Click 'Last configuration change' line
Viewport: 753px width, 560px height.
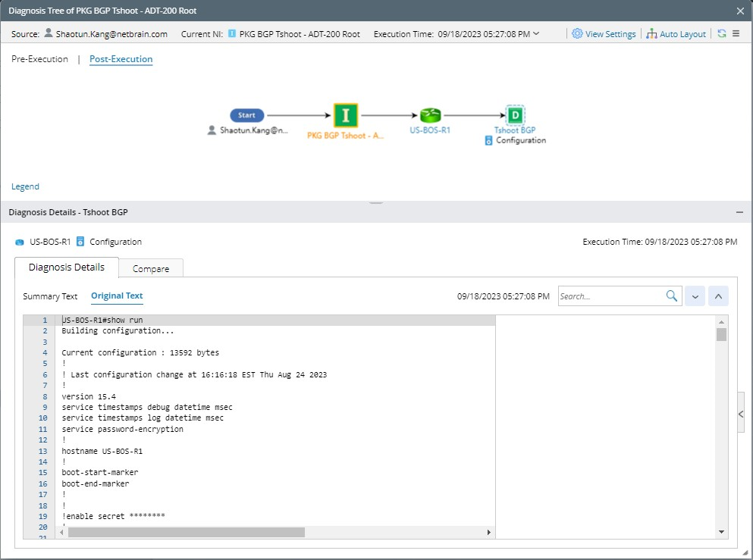194,375
